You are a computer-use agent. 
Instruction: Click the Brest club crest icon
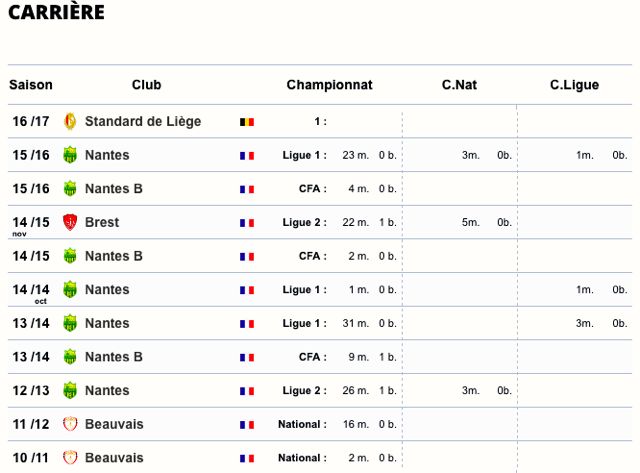pos(70,222)
